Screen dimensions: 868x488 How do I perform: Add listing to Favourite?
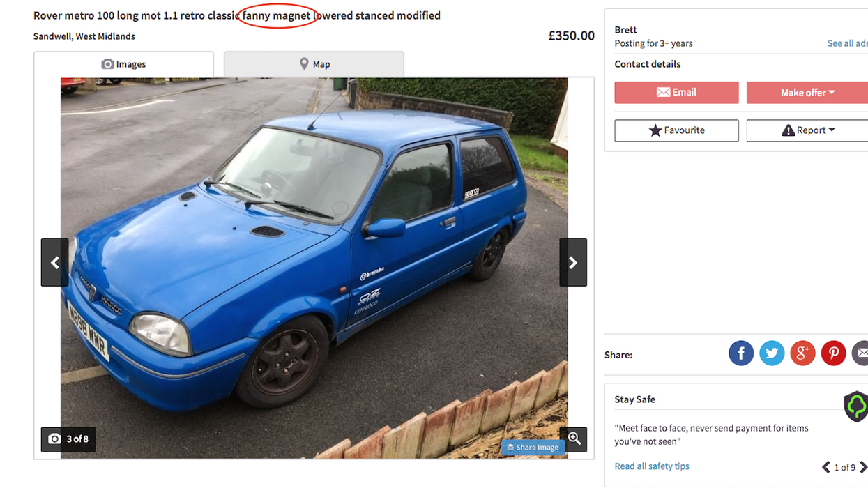click(676, 130)
